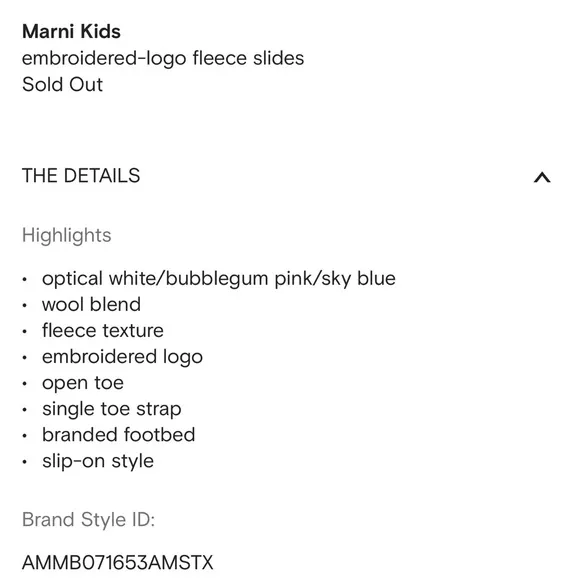Select the fleece texture highlight
The height and width of the screenshot is (580, 580).
point(102,331)
